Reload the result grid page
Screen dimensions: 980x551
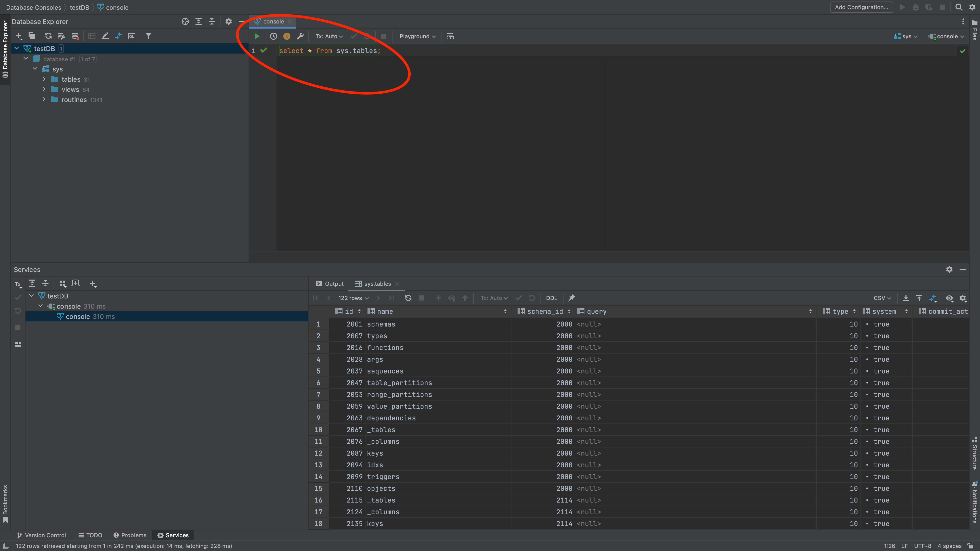coord(408,298)
